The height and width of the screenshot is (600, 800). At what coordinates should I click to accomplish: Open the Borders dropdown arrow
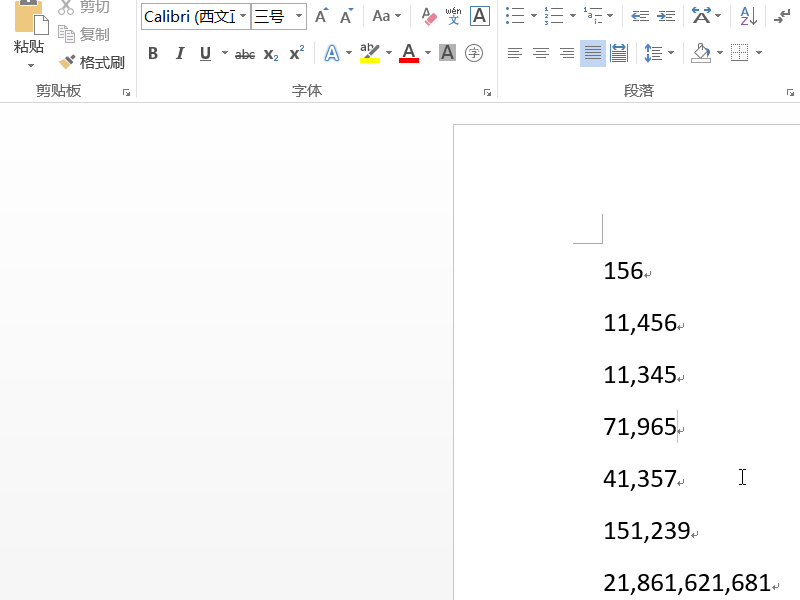(x=759, y=53)
